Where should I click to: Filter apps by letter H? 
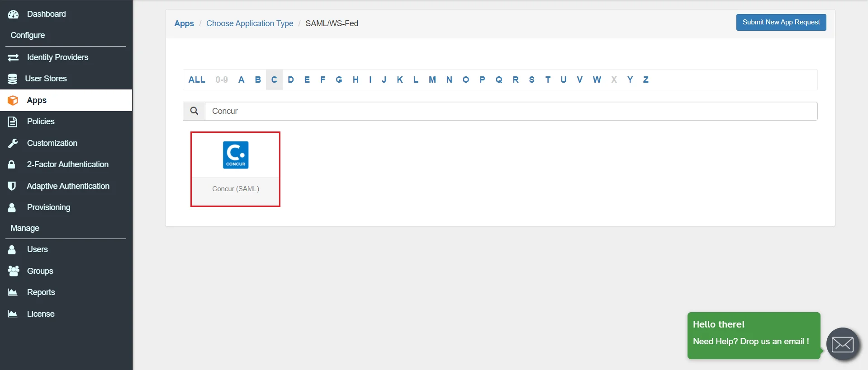pyautogui.click(x=356, y=80)
